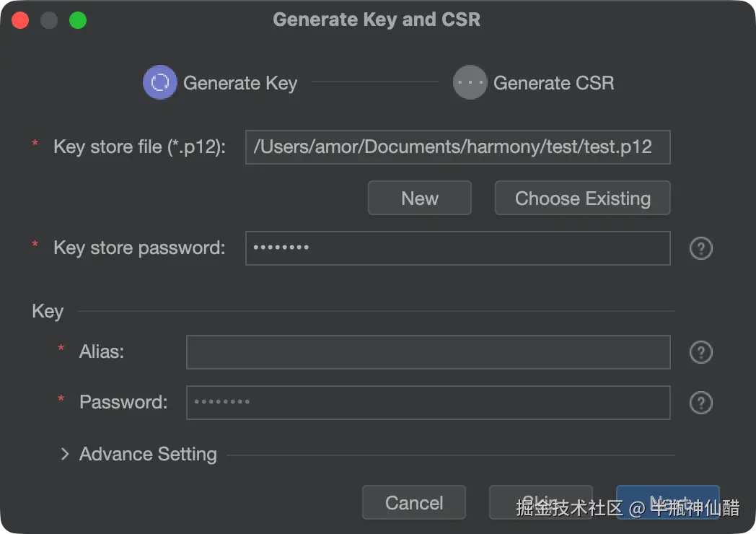Screen dimensions: 756x534
Task: Expand the Advance Setting chevron
Action: click(65, 454)
